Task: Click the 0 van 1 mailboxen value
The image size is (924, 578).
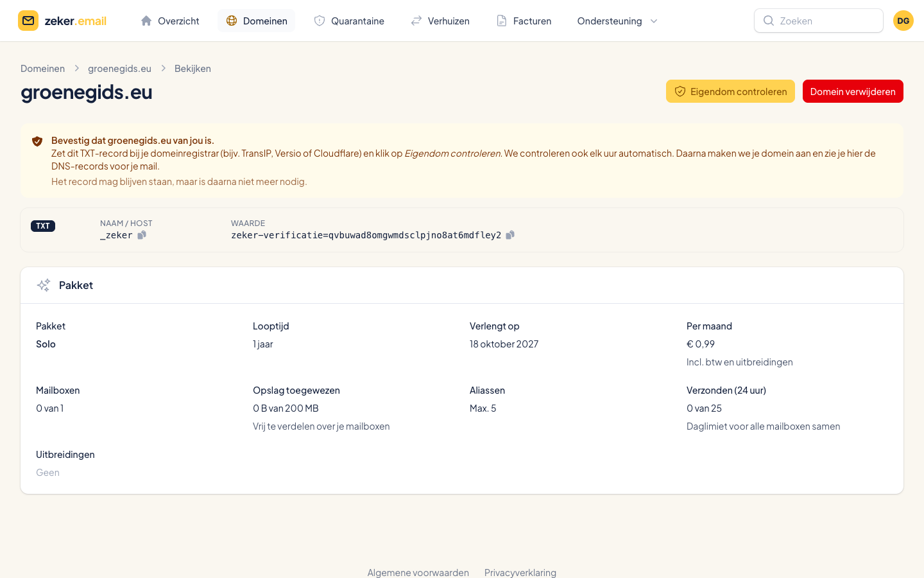Action: point(50,408)
